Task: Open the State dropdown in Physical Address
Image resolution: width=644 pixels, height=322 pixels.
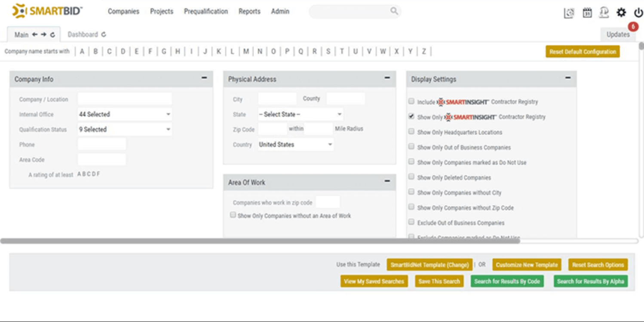Action: tap(301, 114)
